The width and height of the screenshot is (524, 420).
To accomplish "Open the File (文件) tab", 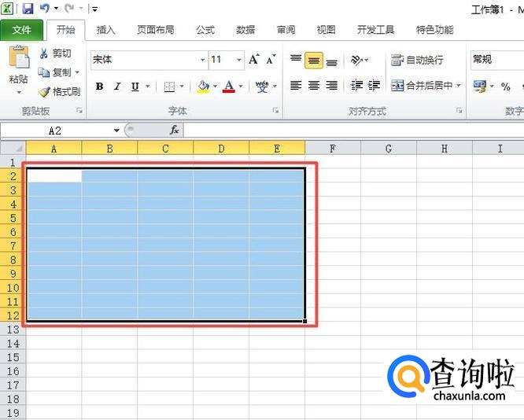I will (x=22, y=30).
